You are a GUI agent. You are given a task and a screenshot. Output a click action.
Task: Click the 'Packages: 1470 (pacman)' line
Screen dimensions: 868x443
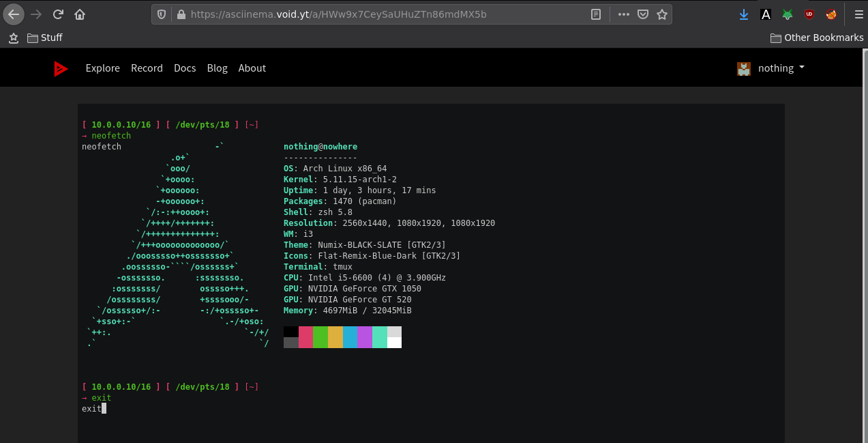340,201
